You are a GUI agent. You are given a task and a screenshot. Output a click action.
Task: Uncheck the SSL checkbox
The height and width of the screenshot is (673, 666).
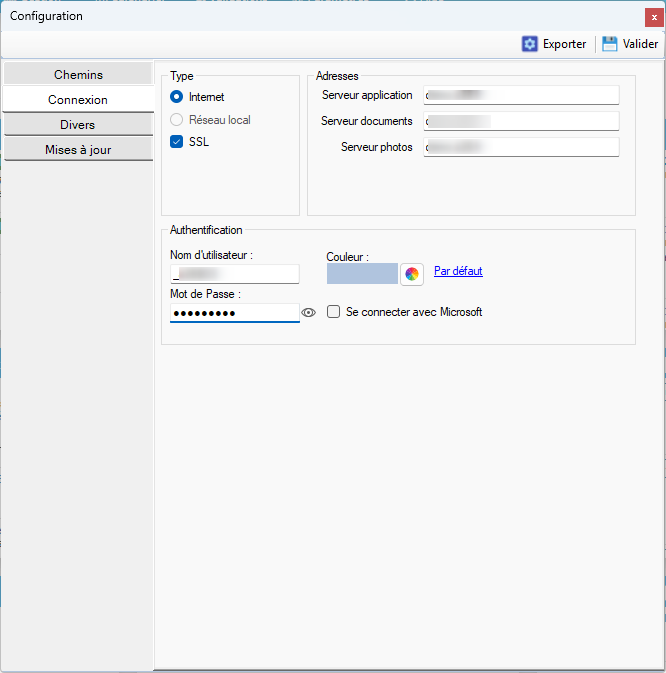point(177,142)
